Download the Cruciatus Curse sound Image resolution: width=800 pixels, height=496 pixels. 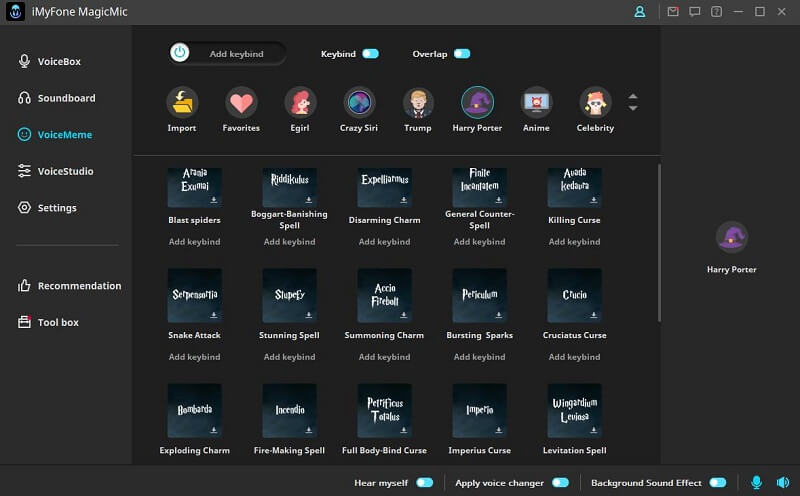pyautogui.click(x=593, y=315)
